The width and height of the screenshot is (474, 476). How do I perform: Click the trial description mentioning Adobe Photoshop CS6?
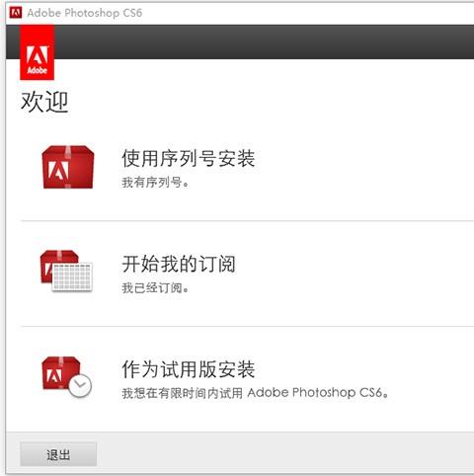pos(255,393)
